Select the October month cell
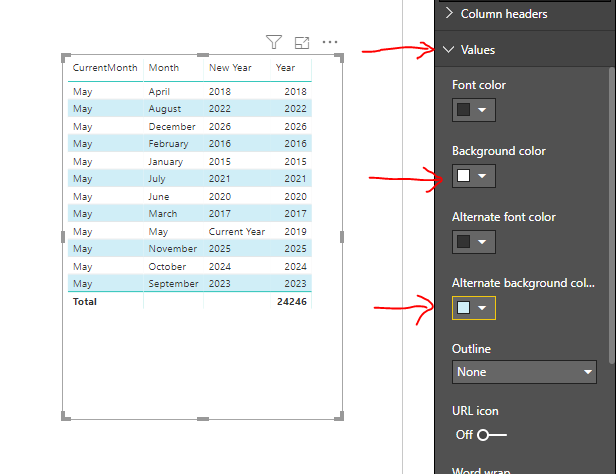Screen dimensions: 616x474 point(167,266)
